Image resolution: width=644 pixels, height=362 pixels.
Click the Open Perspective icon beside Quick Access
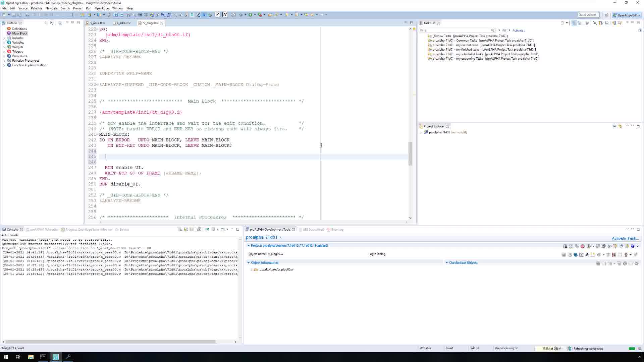606,15
